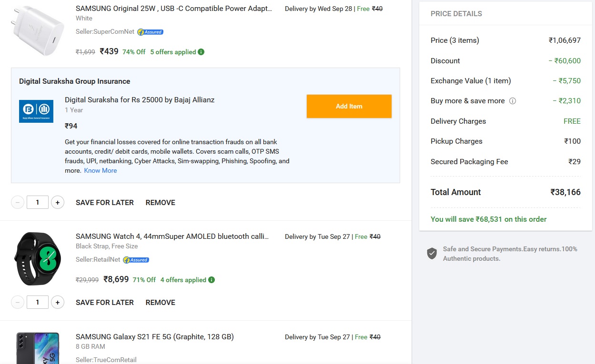Click the "8 GB RAM" variant text
595x364 pixels.
tap(91, 347)
